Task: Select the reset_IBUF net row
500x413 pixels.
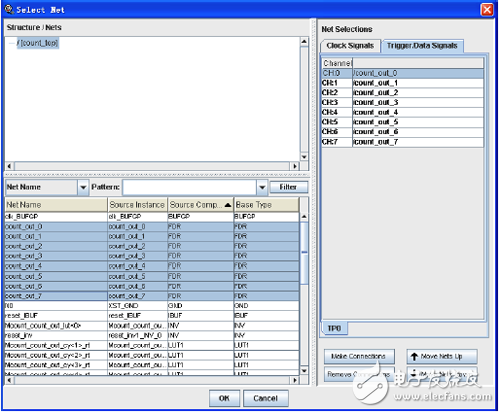Action: click(x=152, y=316)
